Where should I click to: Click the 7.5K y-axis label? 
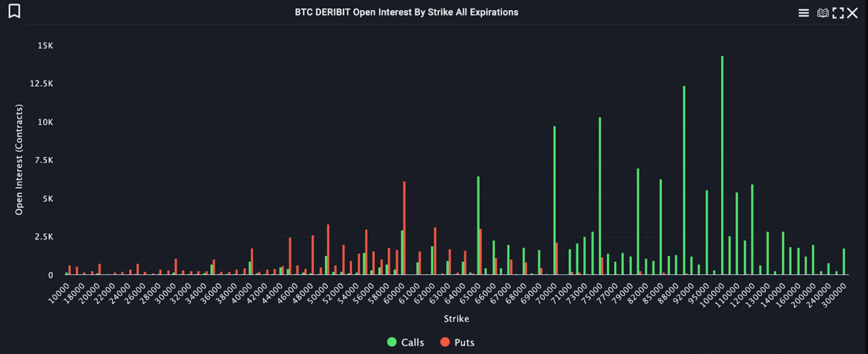pyautogui.click(x=44, y=160)
